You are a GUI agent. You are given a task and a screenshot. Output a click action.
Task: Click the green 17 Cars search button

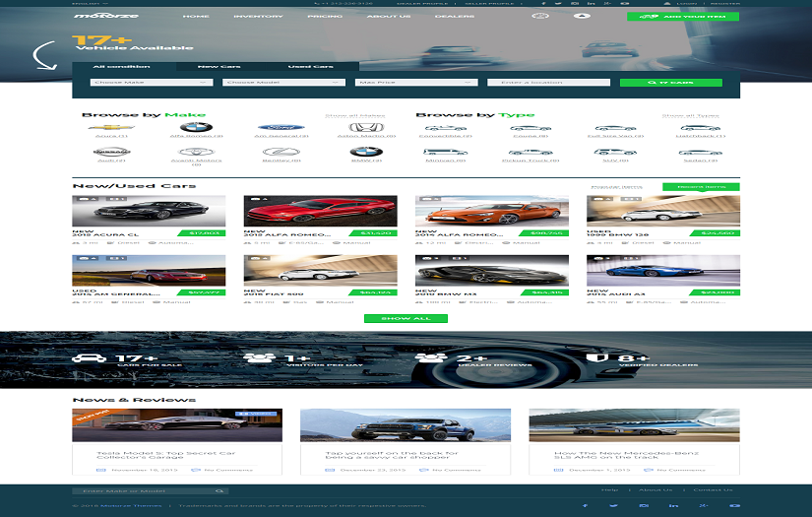671,83
